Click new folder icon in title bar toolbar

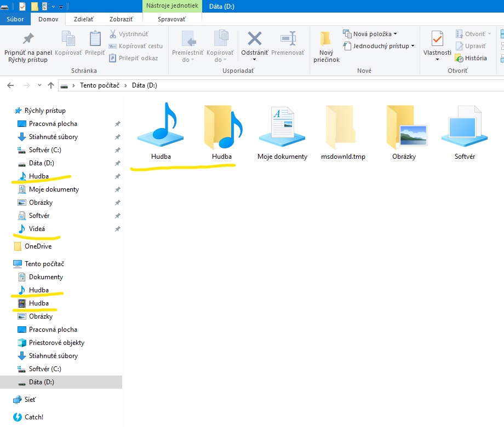coord(35,6)
